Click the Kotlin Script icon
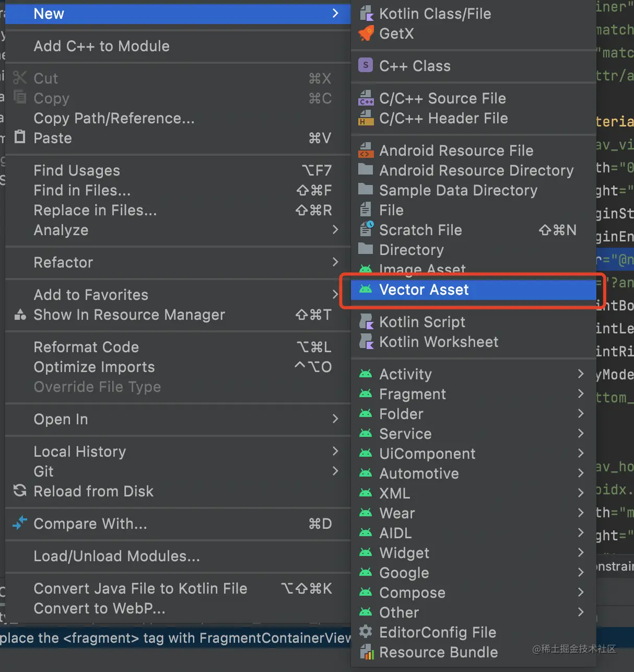 coord(367,322)
